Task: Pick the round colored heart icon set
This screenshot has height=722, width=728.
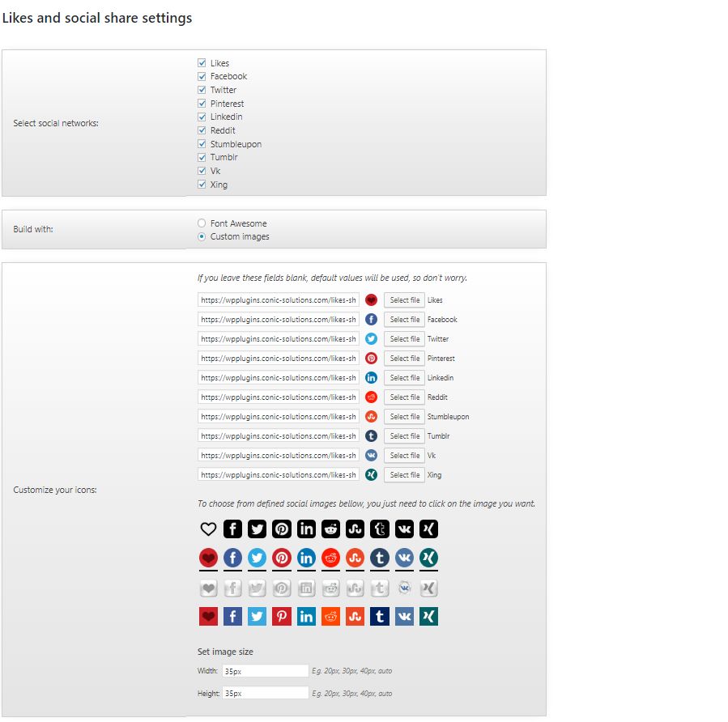Action: click(x=208, y=558)
